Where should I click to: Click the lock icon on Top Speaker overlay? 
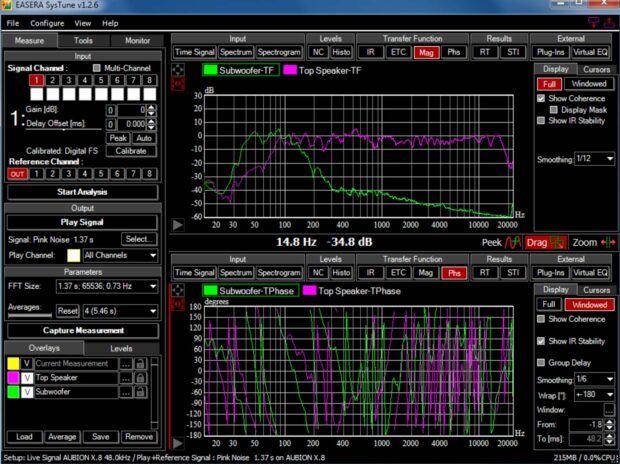pyautogui.click(x=140, y=378)
